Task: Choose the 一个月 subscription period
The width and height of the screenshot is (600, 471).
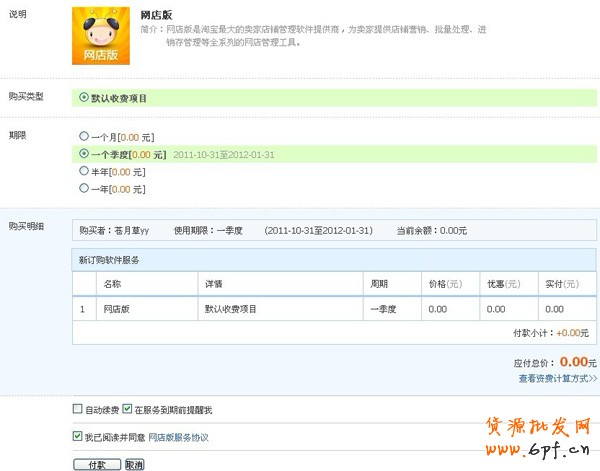Action: point(83,136)
